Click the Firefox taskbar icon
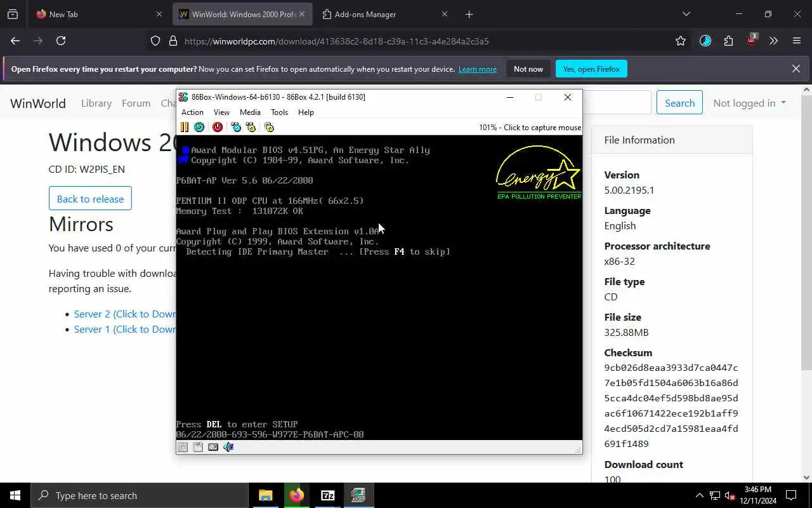Screen dimensions: 812x508 tap(297, 495)
